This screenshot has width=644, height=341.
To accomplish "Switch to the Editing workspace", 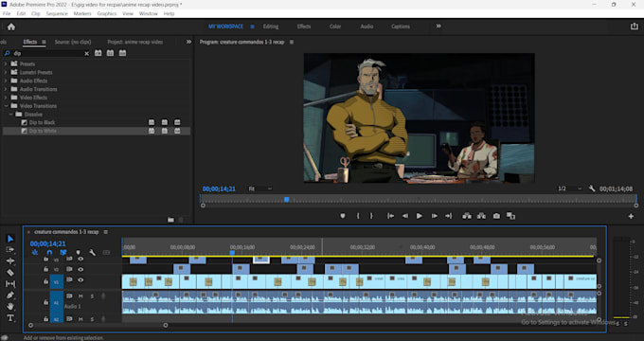I will pos(271,27).
